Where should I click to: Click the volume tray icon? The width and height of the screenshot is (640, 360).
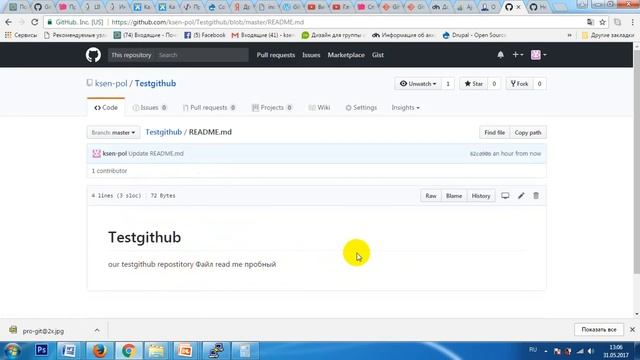tap(591, 351)
